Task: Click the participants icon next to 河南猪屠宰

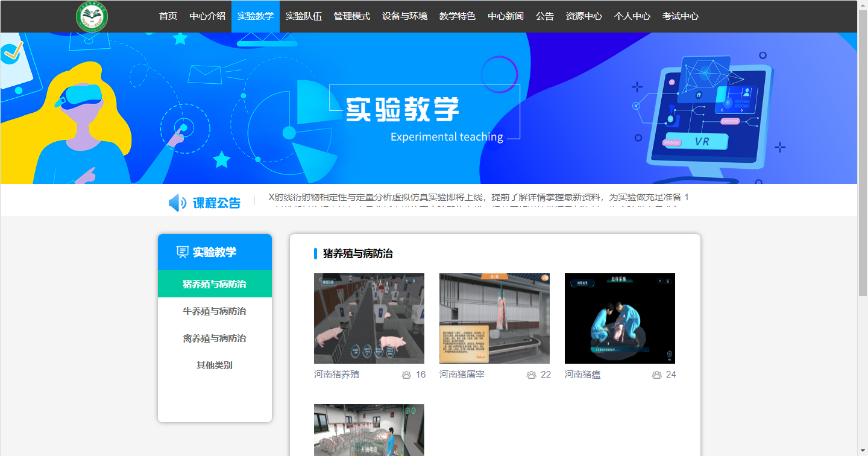Action: tap(531, 375)
